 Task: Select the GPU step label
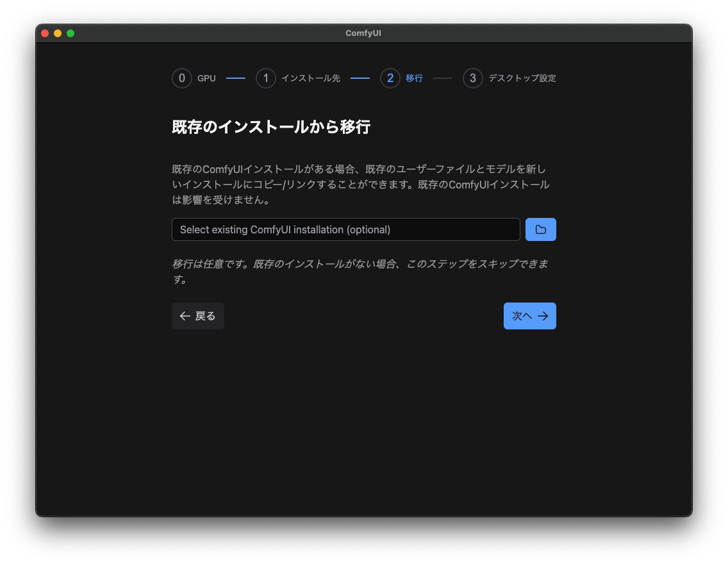[206, 78]
